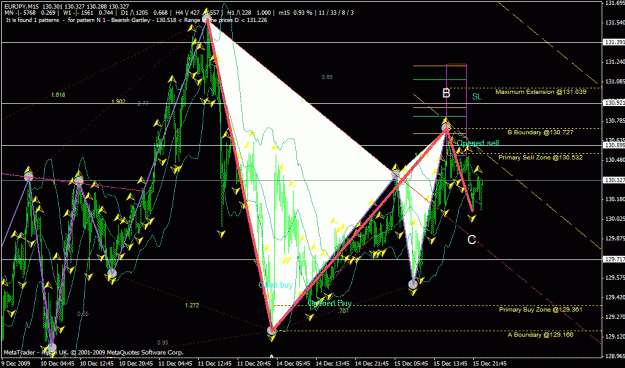This screenshot has height=368, width=625.
Task: Click the "10 Dec 20:45" time axis label
Action: coord(136,364)
